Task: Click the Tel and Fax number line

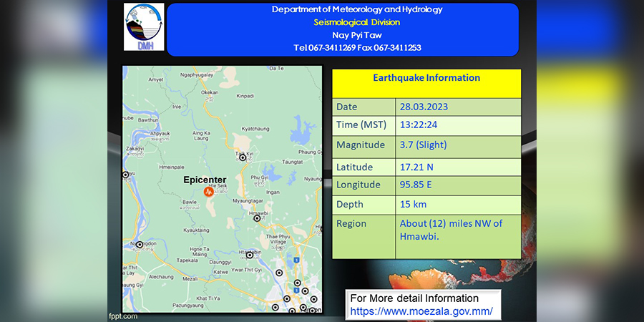Action: [x=357, y=48]
